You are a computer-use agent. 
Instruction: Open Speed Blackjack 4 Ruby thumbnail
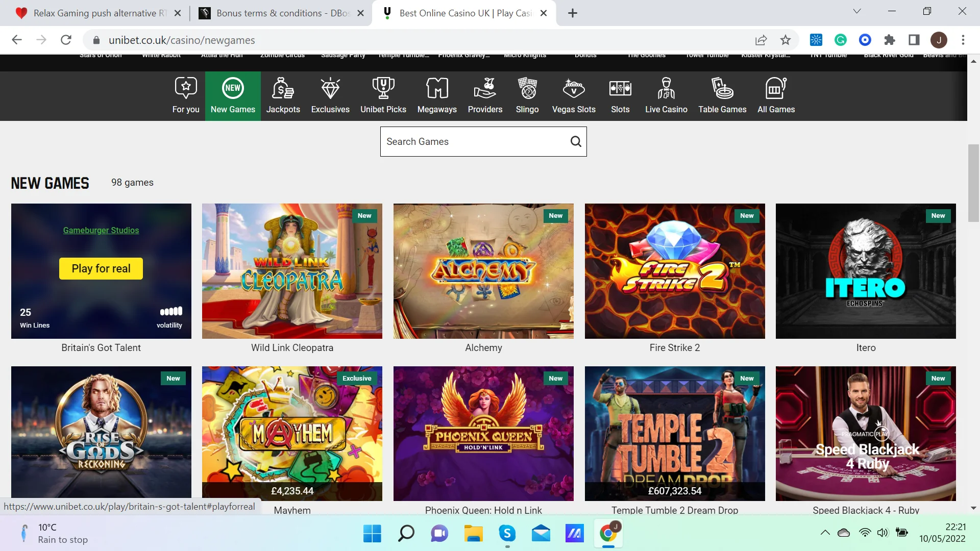(x=866, y=433)
